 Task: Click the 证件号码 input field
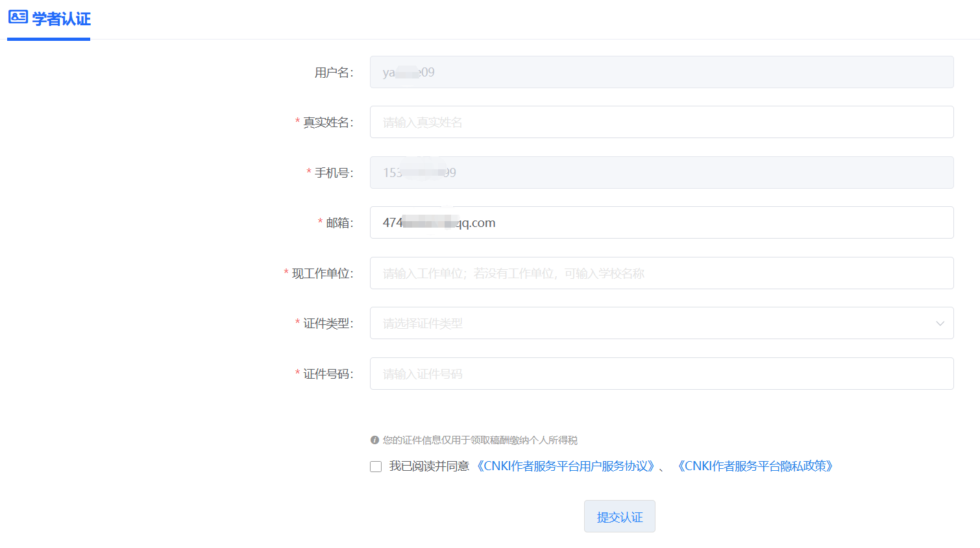pos(661,374)
